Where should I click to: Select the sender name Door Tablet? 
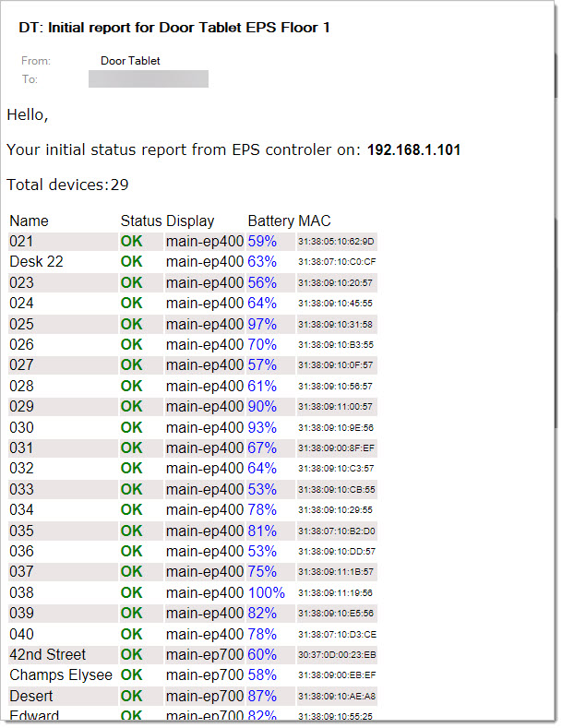130,61
